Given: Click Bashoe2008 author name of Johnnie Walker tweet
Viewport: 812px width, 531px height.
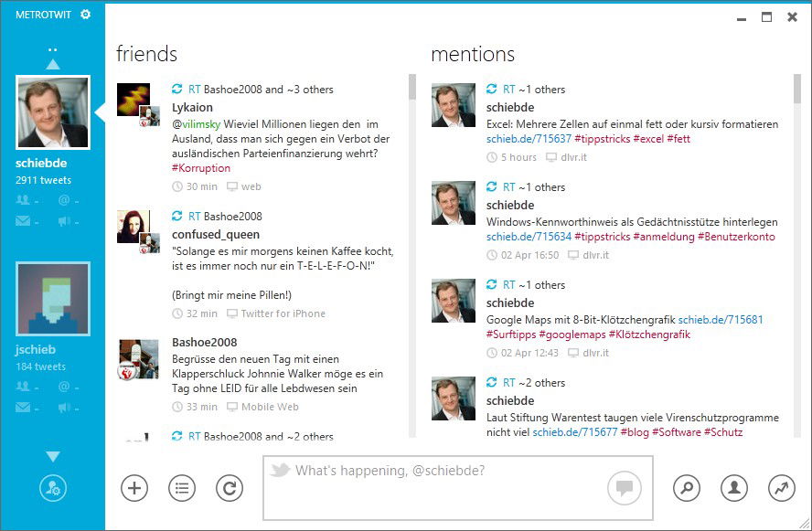Looking at the screenshot, I should [x=205, y=343].
